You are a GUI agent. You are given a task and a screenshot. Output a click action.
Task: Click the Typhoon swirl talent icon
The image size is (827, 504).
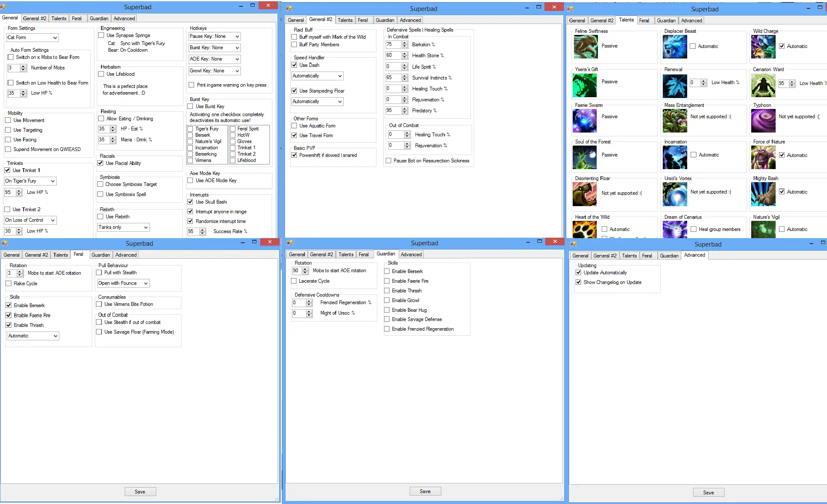coord(763,121)
